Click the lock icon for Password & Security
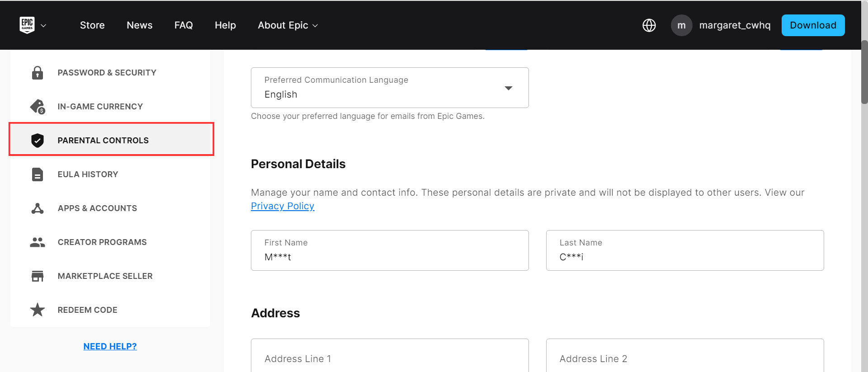868x372 pixels. 38,73
